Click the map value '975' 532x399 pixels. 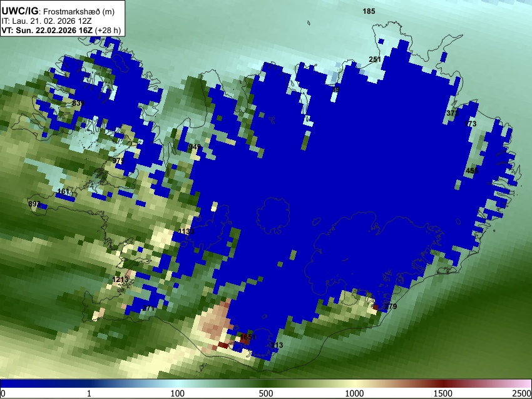click(x=118, y=160)
